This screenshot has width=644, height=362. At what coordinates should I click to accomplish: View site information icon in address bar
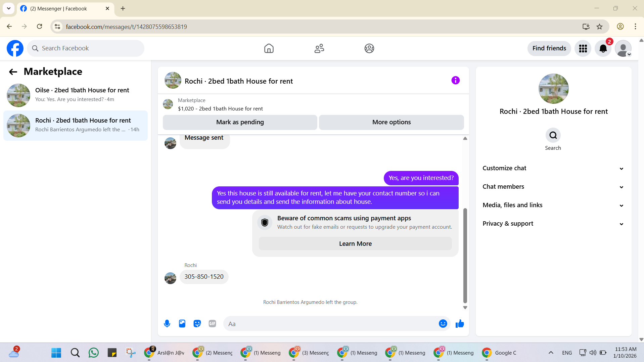click(x=57, y=27)
